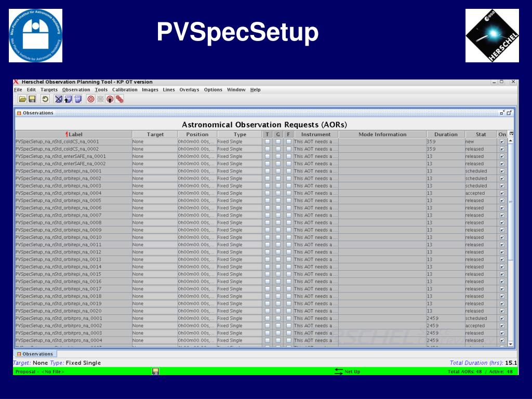The image size is (532, 399).
Task: Toggle G checkbox for orbitepi_na_0001 row
Action: [x=278, y=171]
